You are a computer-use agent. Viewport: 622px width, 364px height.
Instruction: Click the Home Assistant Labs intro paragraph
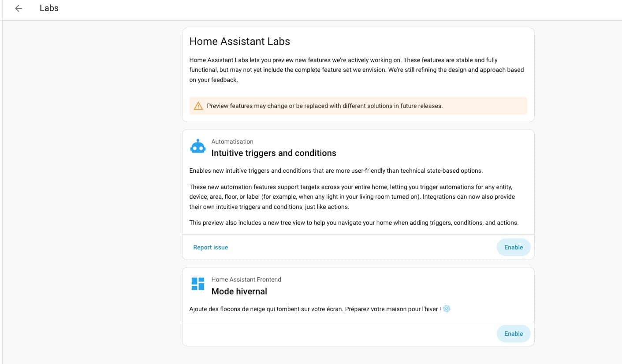click(356, 70)
